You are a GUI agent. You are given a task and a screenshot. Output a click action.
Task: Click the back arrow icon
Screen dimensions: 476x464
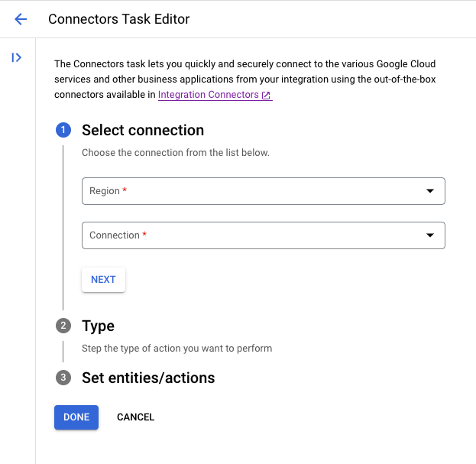[21, 19]
